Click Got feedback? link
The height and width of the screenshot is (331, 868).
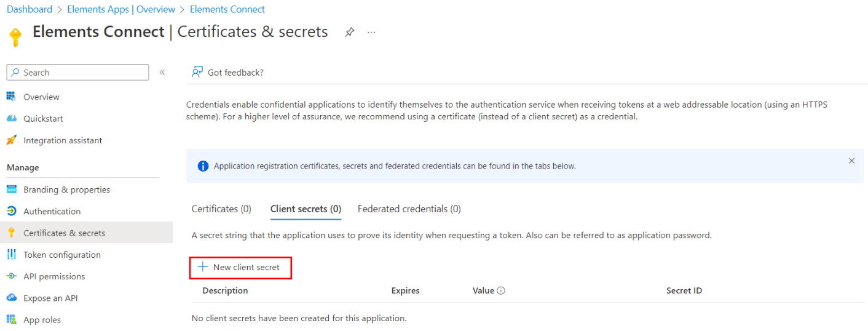point(228,73)
